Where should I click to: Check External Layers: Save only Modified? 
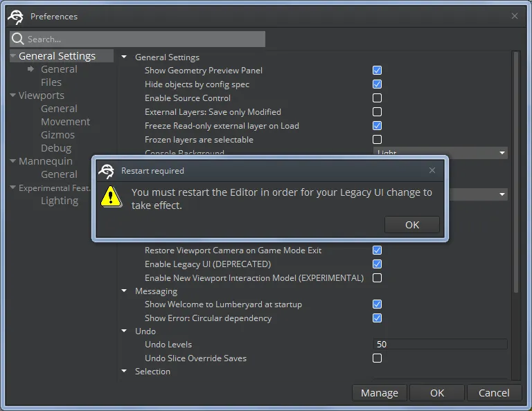tap(377, 112)
